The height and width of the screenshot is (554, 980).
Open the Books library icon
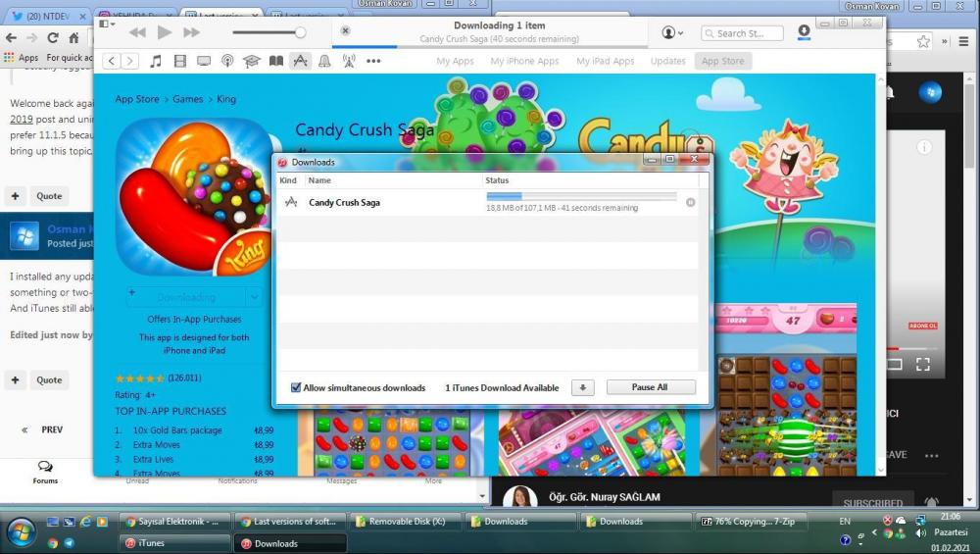[x=276, y=61]
